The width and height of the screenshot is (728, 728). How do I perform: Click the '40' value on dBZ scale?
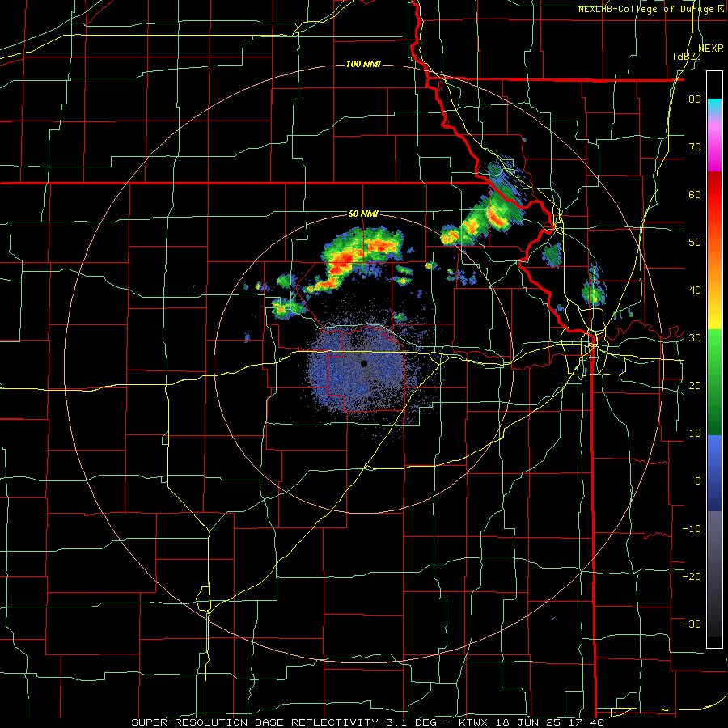[695, 290]
